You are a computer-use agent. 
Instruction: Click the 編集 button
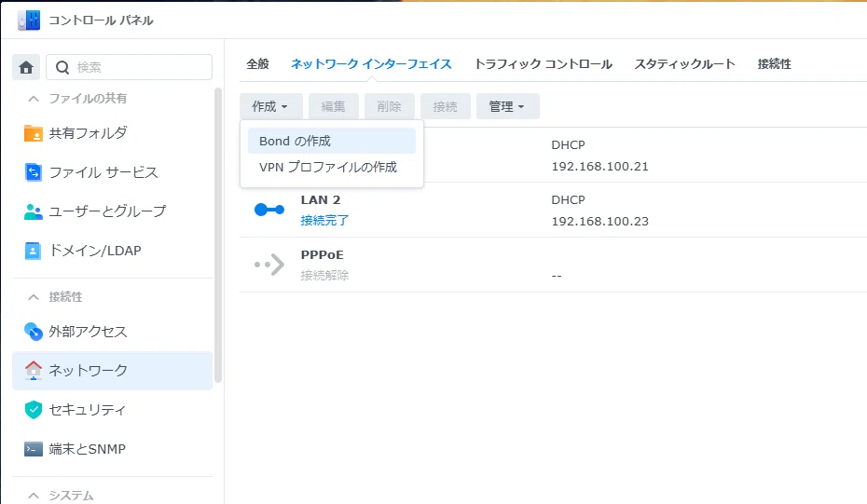click(x=334, y=106)
